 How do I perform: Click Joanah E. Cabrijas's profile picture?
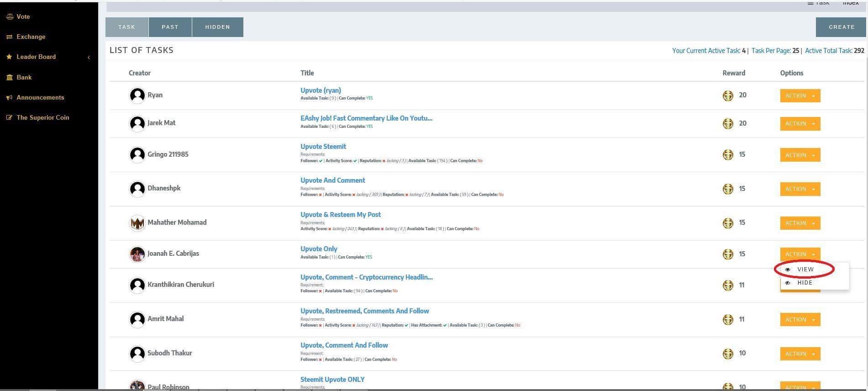(x=137, y=254)
